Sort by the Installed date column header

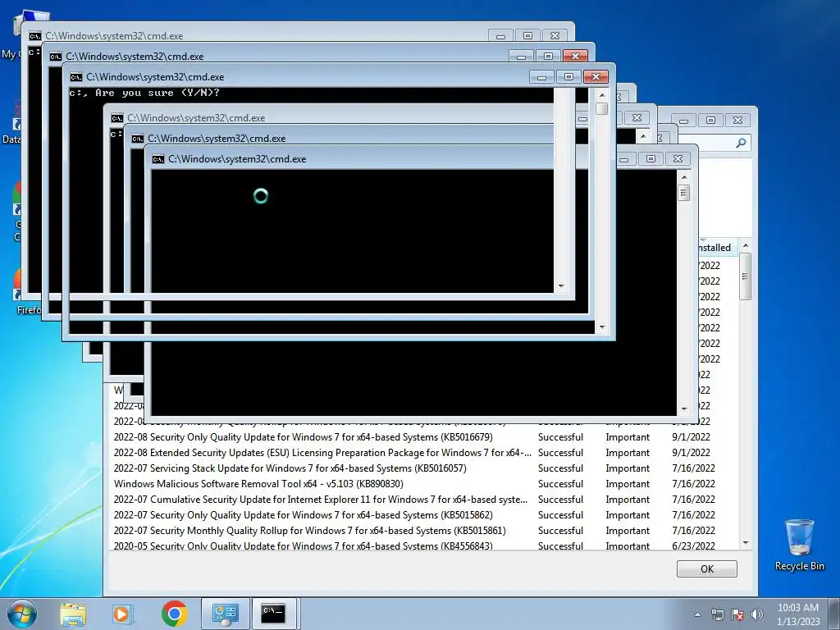719,248
